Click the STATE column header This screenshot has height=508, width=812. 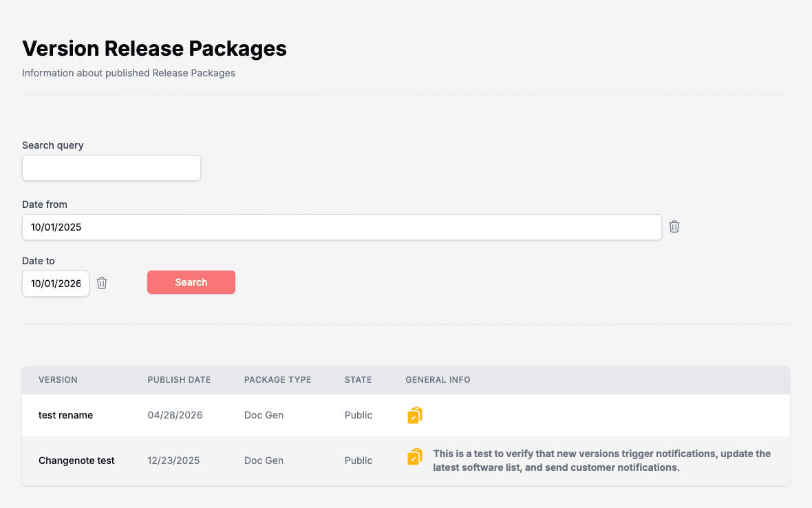(x=359, y=379)
